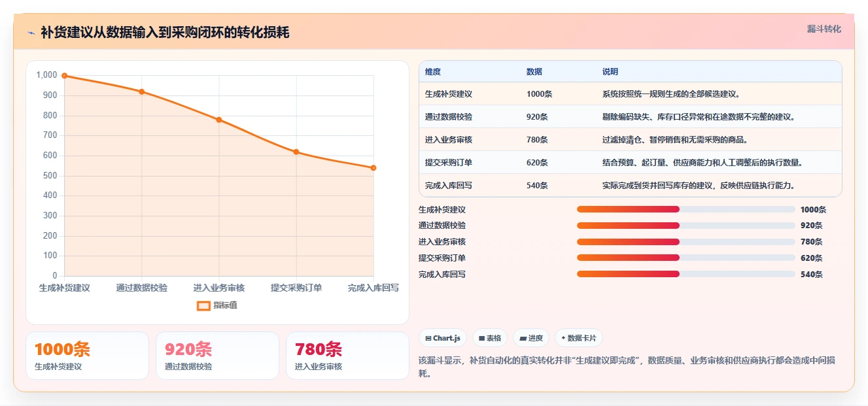Click the 920条 通过数据校验 data card
This screenshot has height=406, width=868.
click(x=217, y=356)
